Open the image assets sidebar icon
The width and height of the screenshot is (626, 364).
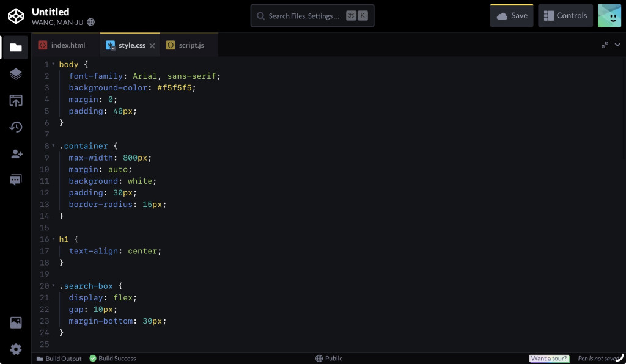(15, 322)
